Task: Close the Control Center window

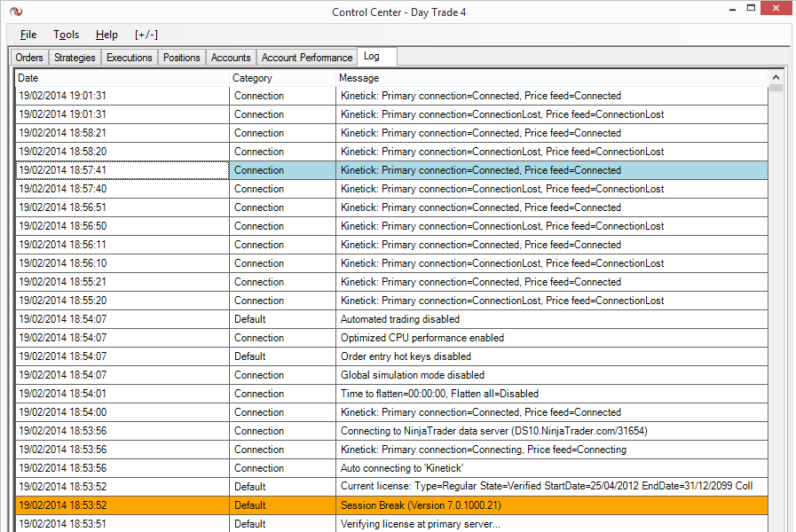Action: coord(776,8)
